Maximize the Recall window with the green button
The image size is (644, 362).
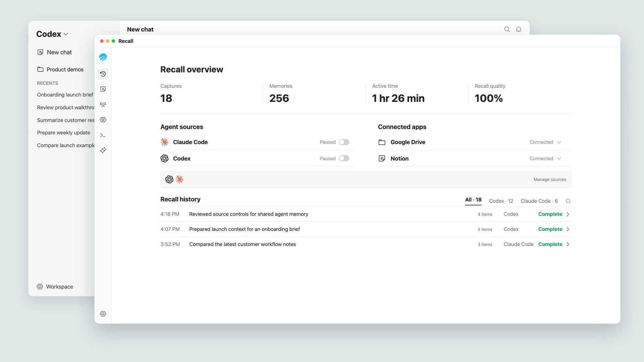pos(113,41)
